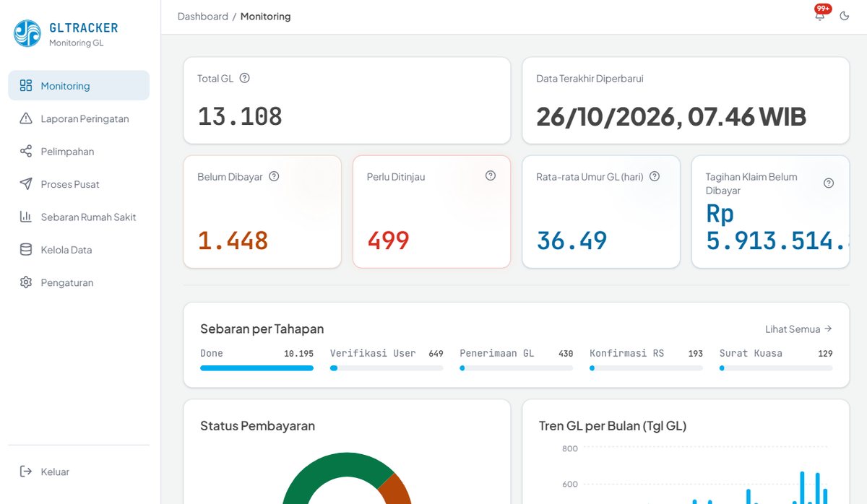Click help icon beside Rata-rata Umur GL
This screenshot has height=504, width=867.
click(x=655, y=176)
